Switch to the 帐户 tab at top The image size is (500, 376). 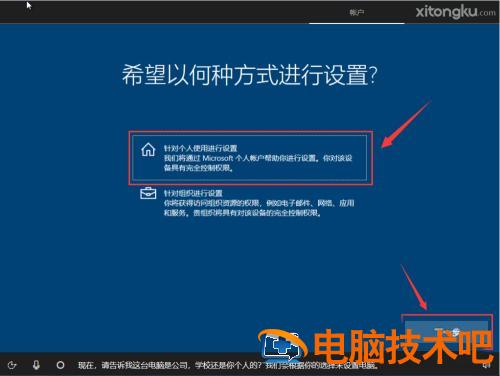pos(357,12)
